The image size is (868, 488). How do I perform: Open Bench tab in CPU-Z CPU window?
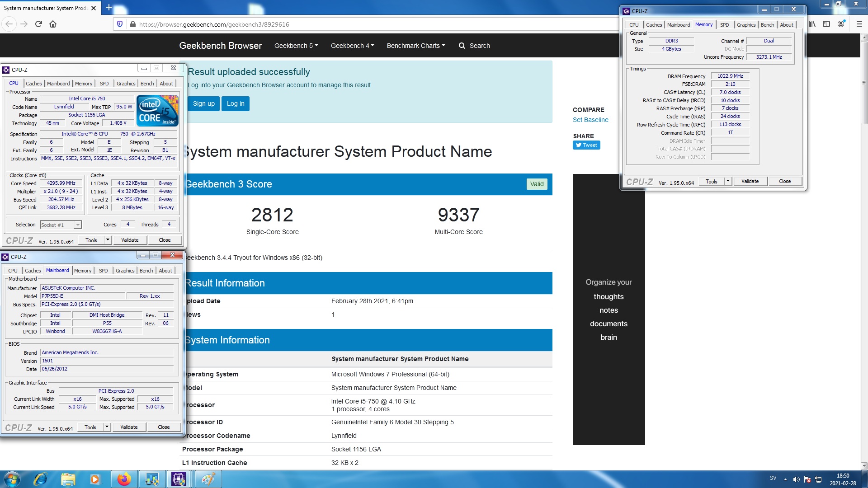click(x=147, y=84)
